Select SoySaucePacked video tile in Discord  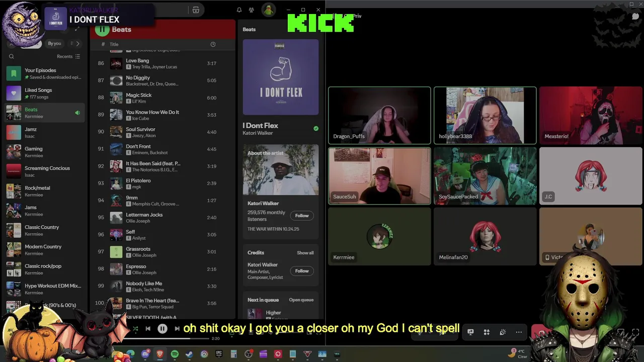pos(485,176)
